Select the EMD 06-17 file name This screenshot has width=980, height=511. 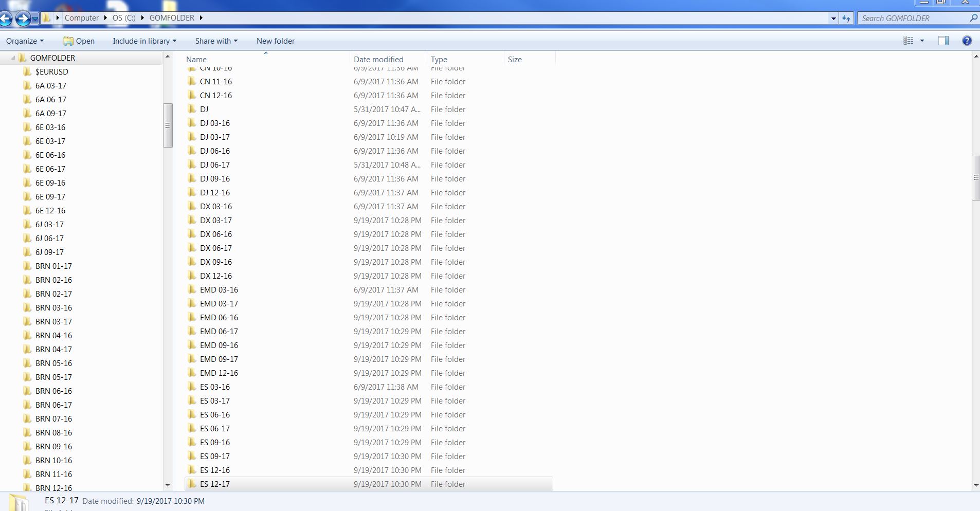[219, 332]
